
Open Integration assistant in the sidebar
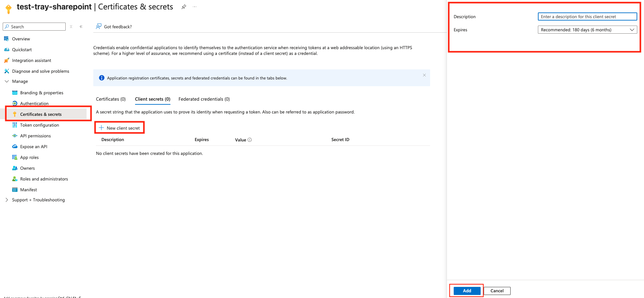(x=32, y=60)
